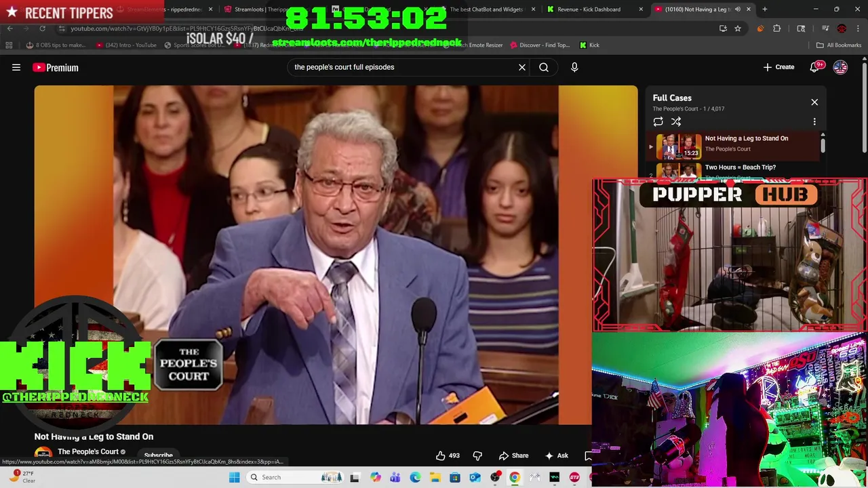Open the Windows Start menu

[234, 477]
